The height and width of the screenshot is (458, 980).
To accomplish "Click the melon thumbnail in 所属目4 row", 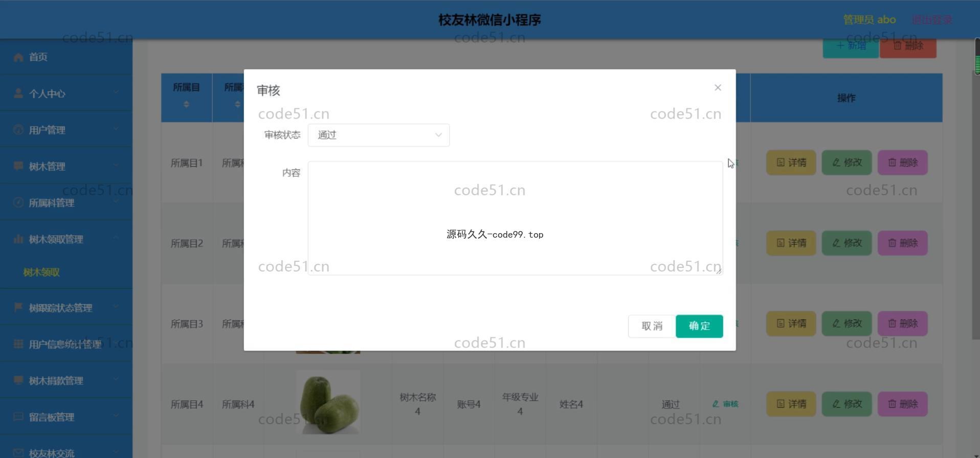I will tap(328, 402).
